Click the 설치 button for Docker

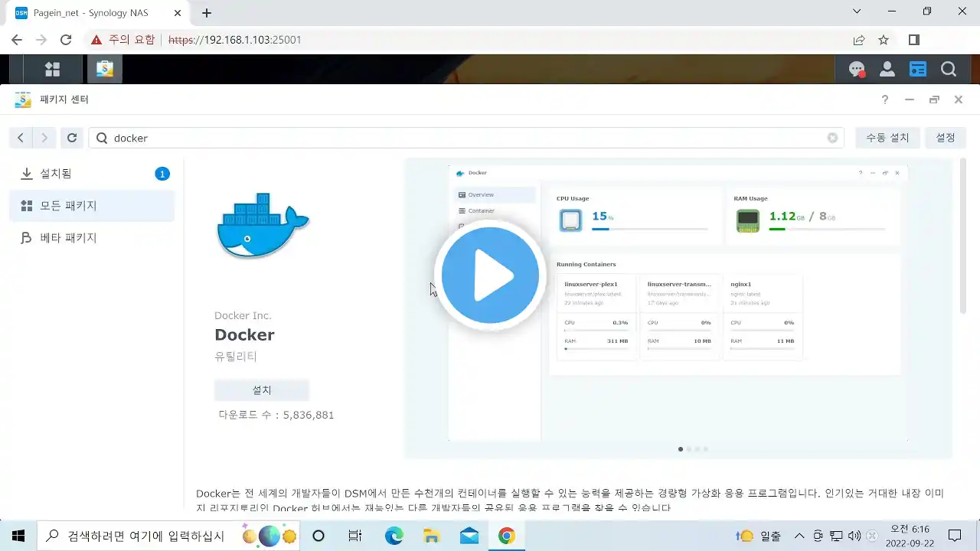coord(262,390)
